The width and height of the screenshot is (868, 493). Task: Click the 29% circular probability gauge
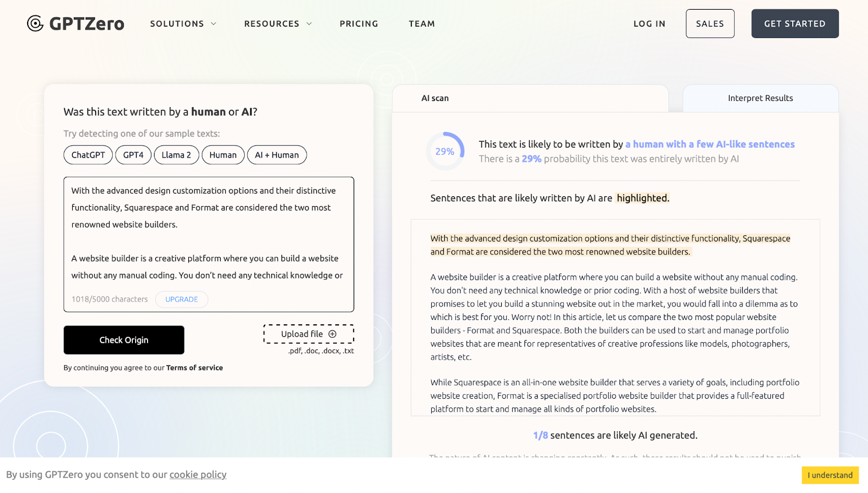coord(445,151)
